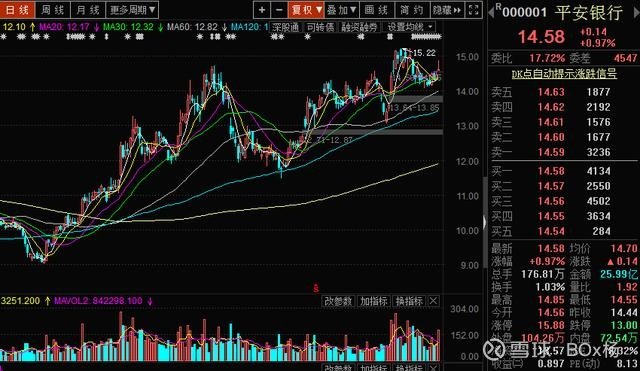640x371 pixels.
Task: Click the 可转债 tag
Action: 320,27
